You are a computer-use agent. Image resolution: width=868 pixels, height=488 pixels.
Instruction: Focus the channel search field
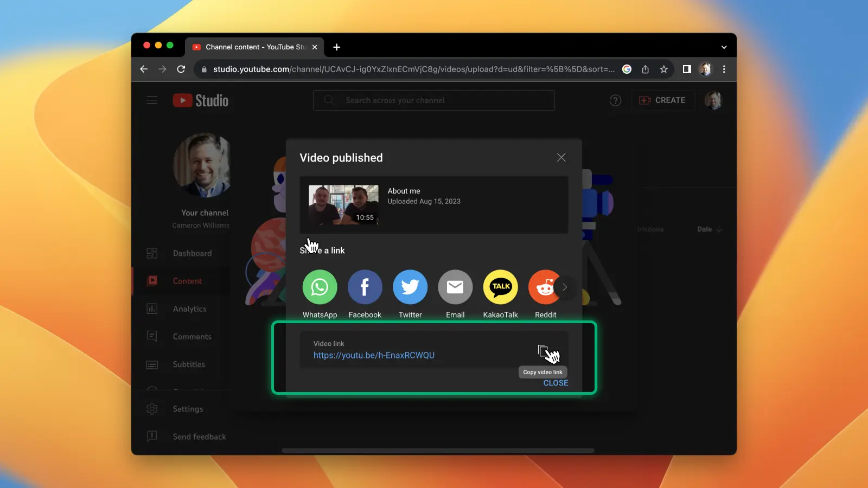tap(434, 100)
